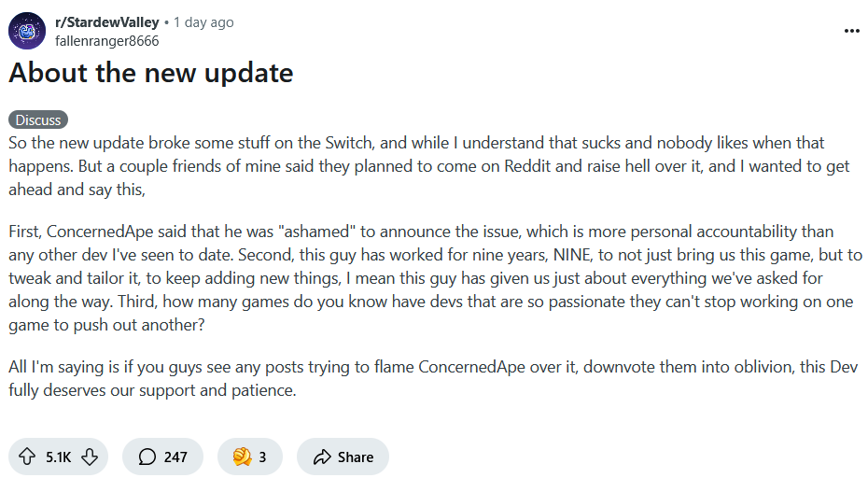Click the Share button label

pyautogui.click(x=356, y=457)
